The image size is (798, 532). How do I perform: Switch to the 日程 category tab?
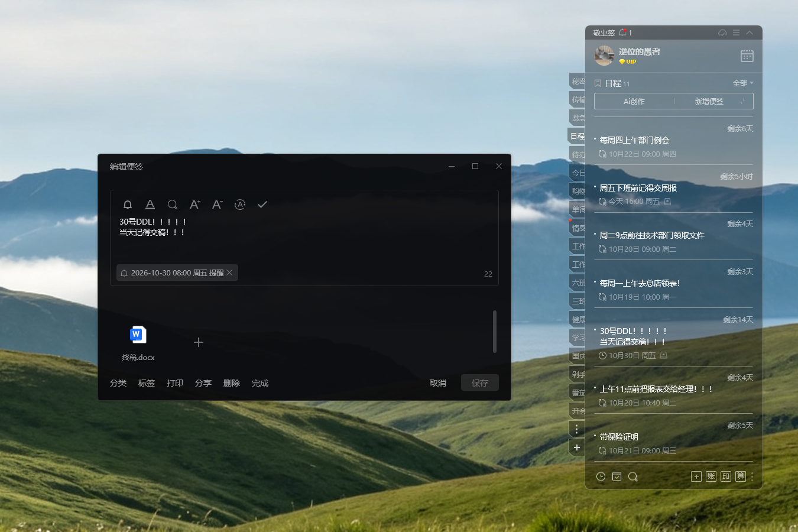[577, 136]
